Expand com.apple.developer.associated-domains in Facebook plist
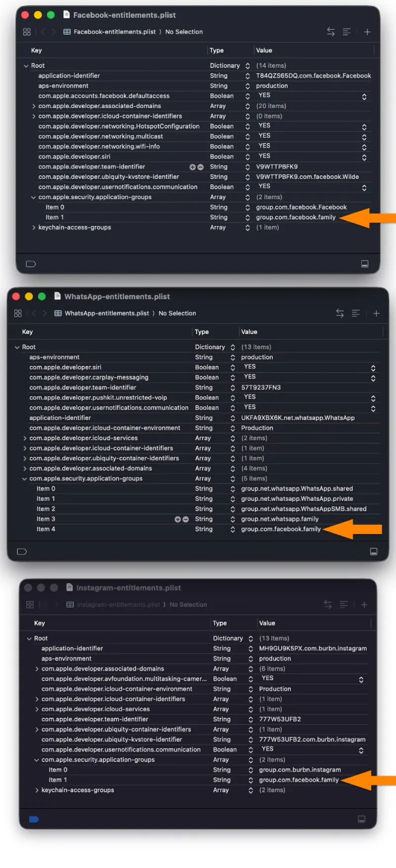 pos(34,106)
